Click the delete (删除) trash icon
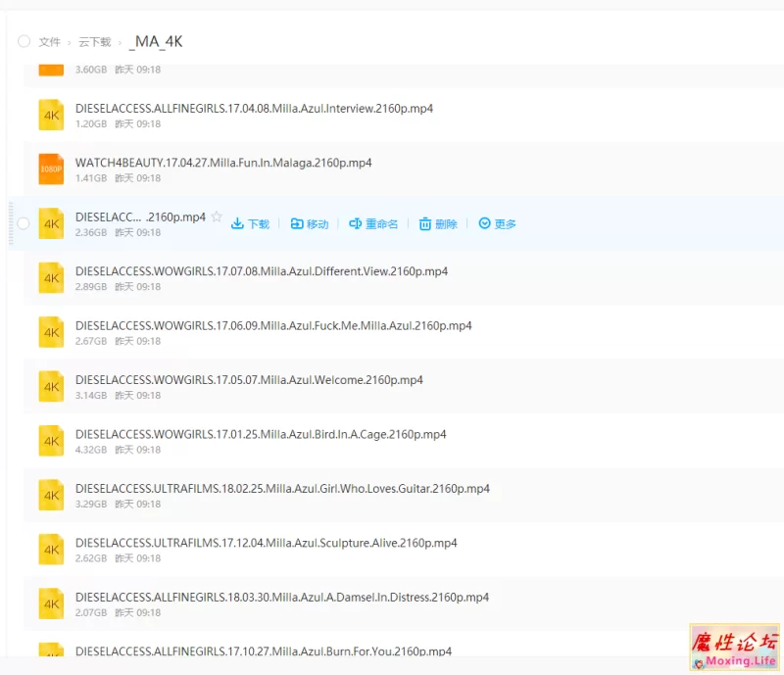Viewport: 784px width, 675px height. (x=425, y=224)
